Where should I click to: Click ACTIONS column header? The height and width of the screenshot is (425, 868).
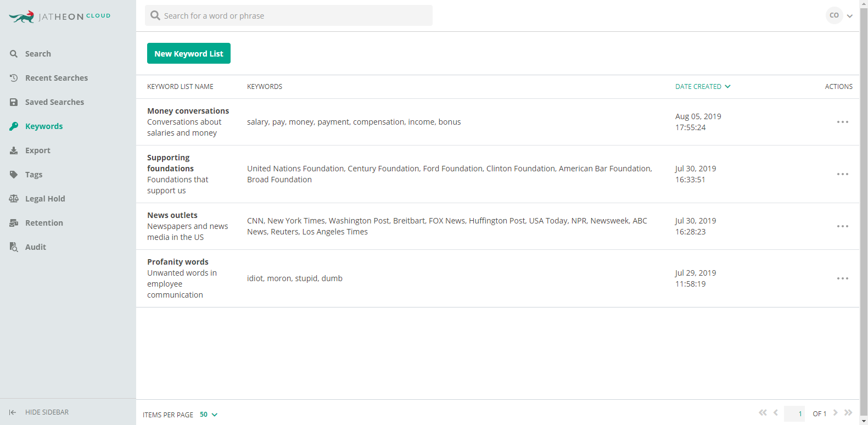point(839,87)
